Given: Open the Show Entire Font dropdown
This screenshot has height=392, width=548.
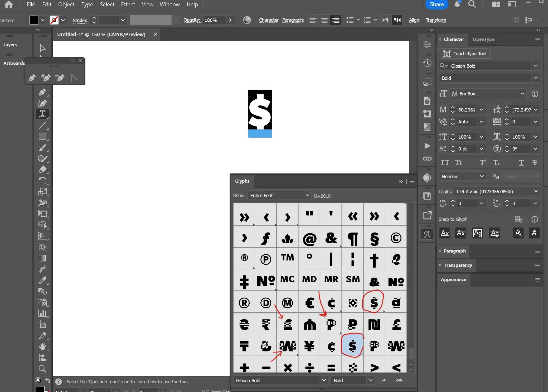Looking at the screenshot, I should pos(279,195).
